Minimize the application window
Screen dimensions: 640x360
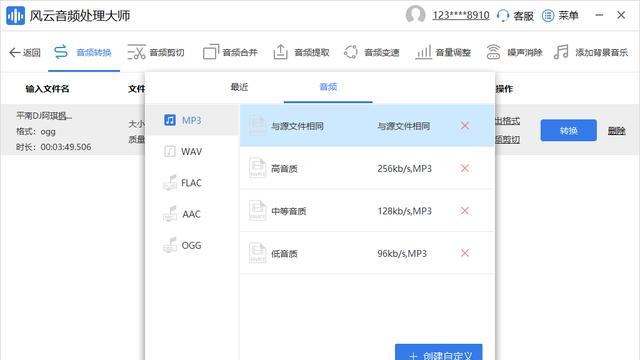599,15
